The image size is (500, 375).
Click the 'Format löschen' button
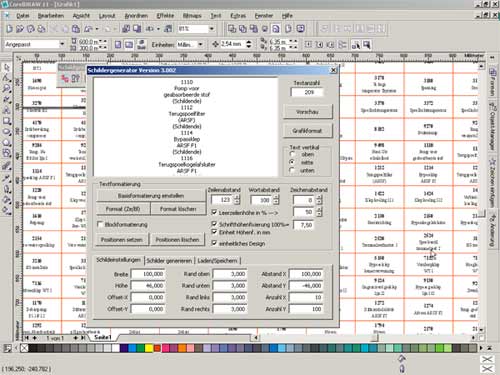pyautogui.click(x=178, y=209)
